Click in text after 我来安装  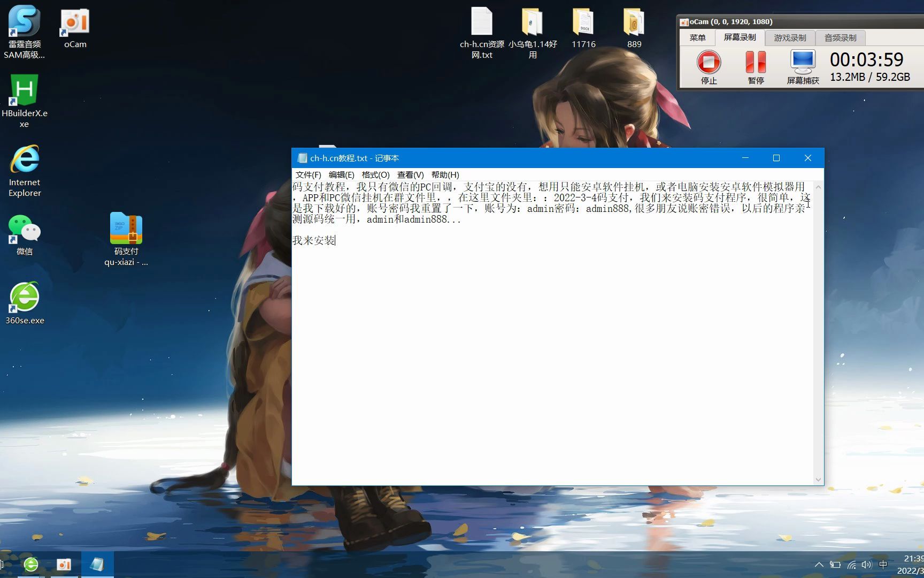click(336, 240)
